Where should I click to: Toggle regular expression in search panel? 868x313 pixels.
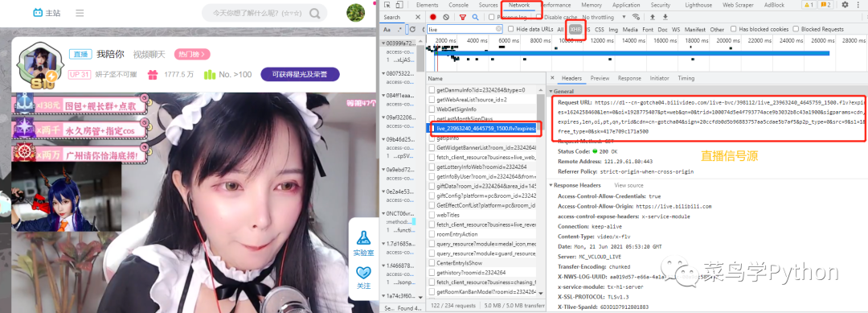(399, 29)
